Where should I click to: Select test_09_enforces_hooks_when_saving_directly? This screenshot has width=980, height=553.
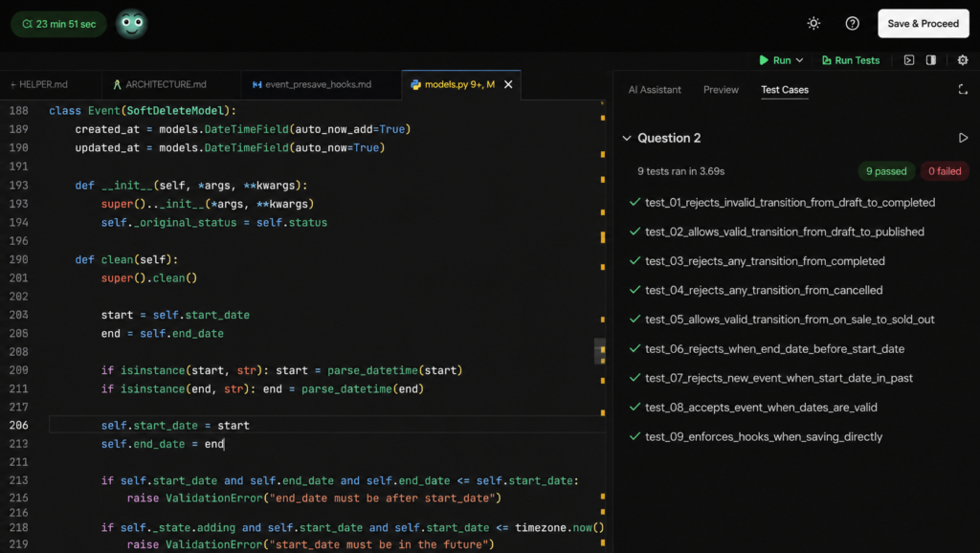click(764, 437)
